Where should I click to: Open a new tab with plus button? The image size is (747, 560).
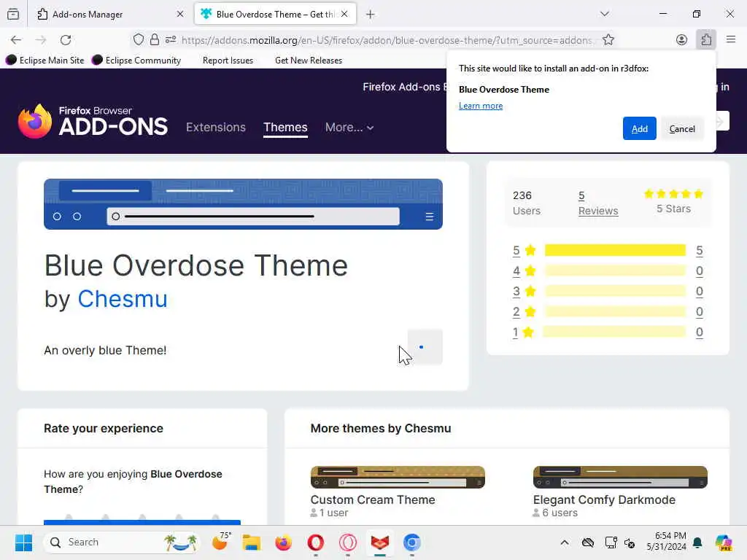click(x=370, y=15)
